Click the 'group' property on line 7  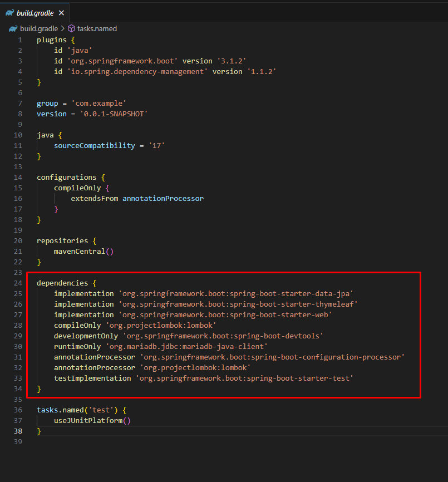[x=47, y=104]
